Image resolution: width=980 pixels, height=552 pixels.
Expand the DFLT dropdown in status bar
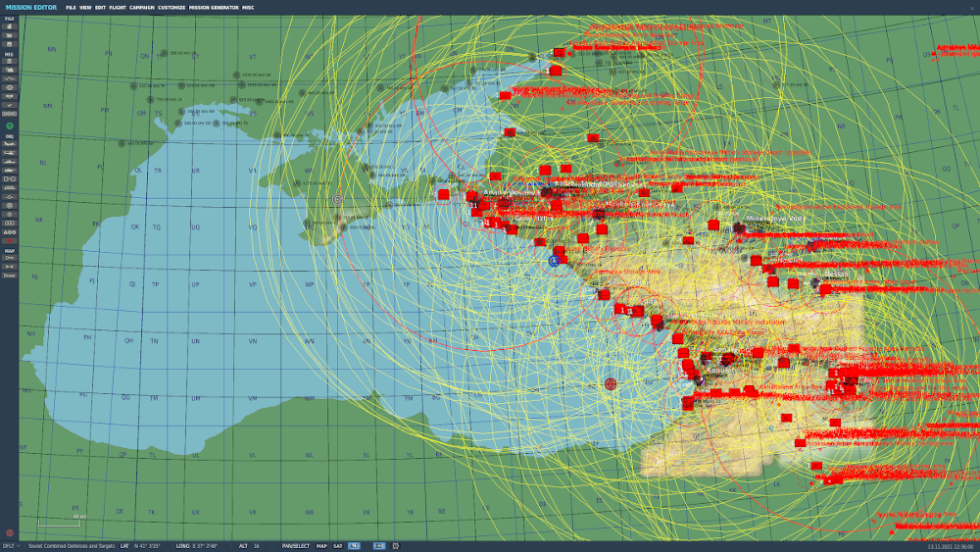click(10, 546)
